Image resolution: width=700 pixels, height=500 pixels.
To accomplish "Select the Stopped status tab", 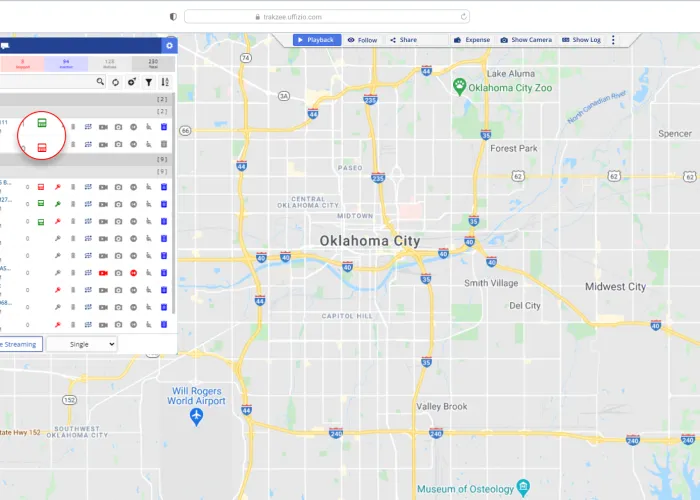I will click(x=20, y=64).
